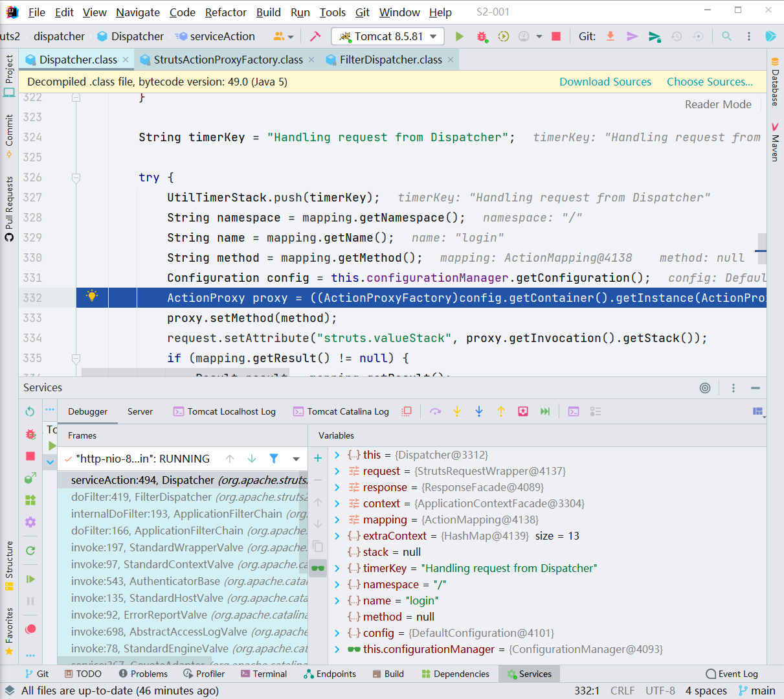View breakpoints with the red circles icon
This screenshot has height=699, width=784.
(x=30, y=629)
